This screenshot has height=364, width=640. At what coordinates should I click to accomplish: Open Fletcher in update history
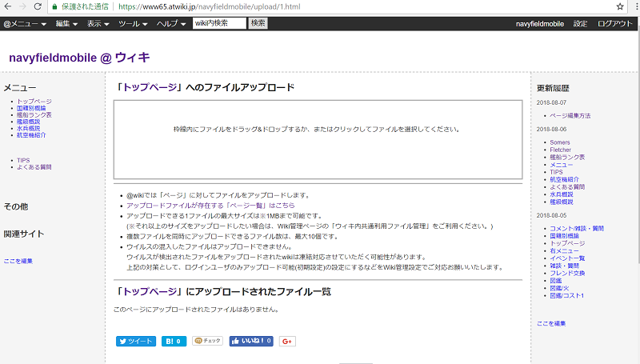[x=561, y=150]
